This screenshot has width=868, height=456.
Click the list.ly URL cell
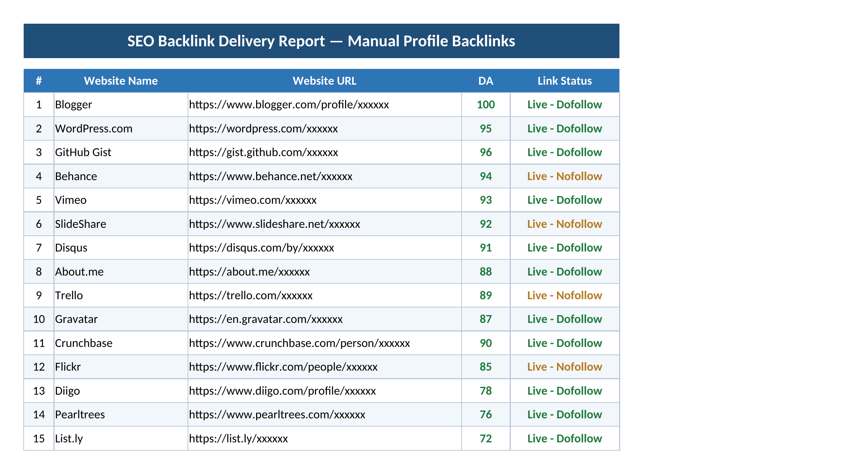pyautogui.click(x=325, y=438)
